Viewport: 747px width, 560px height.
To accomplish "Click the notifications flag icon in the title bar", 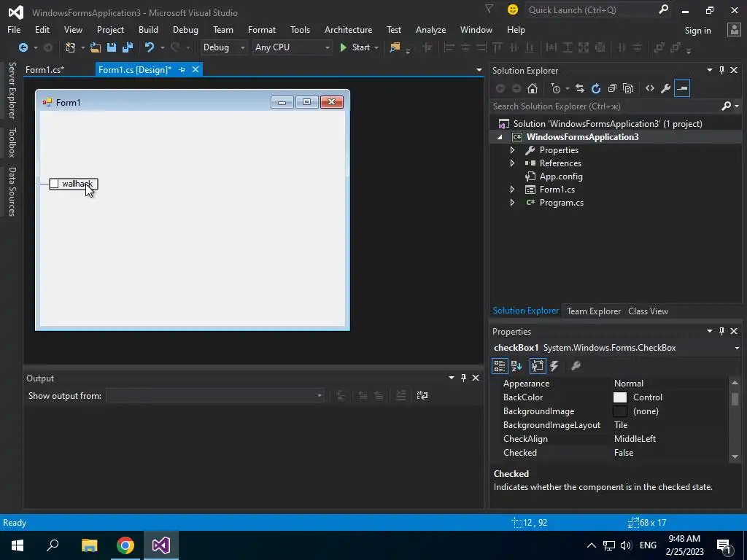I will (x=489, y=9).
